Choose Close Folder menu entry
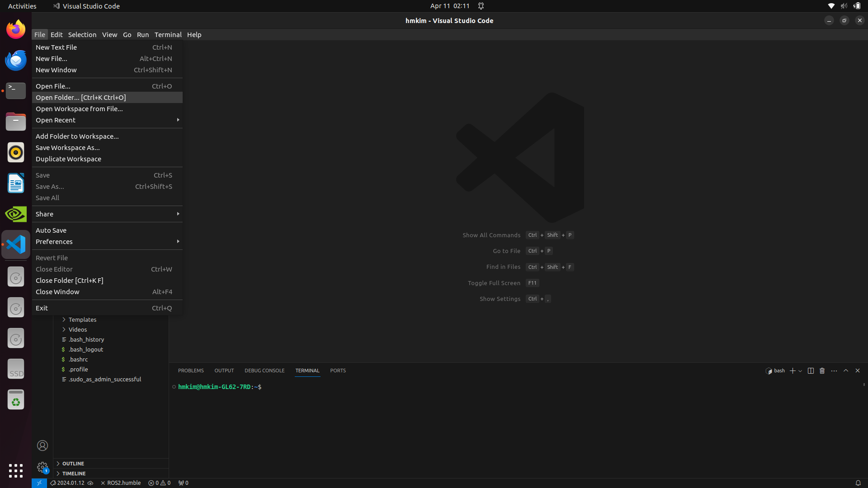868x488 pixels. (x=107, y=281)
